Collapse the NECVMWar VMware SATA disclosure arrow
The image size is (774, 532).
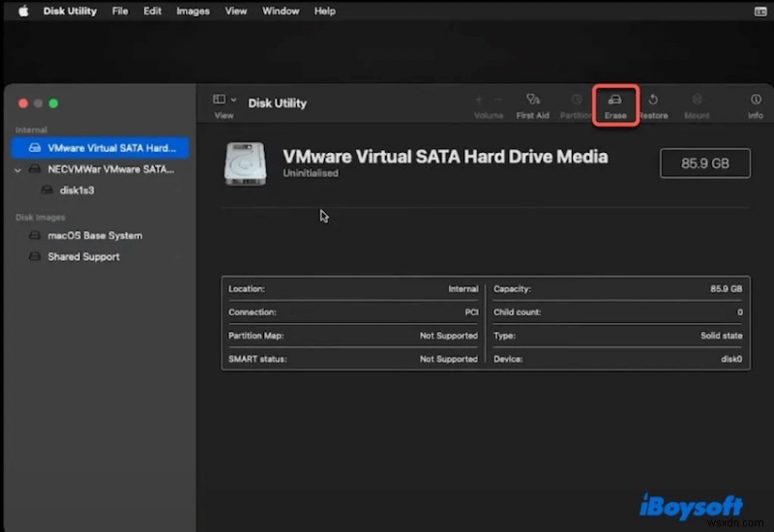(x=17, y=170)
